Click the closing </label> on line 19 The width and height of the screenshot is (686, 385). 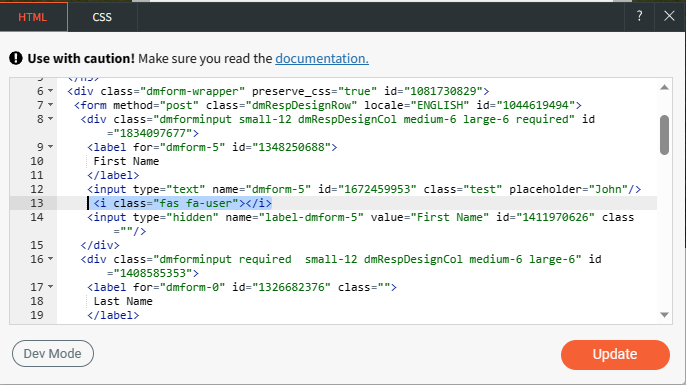coord(113,315)
